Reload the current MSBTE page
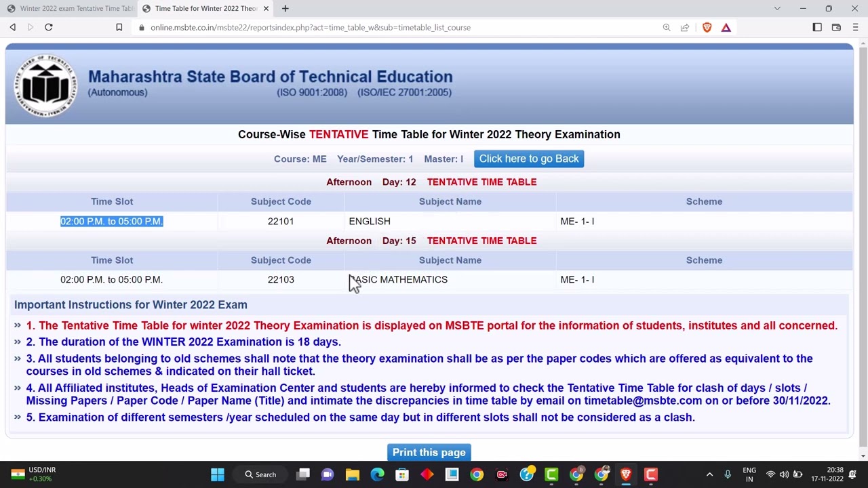868x488 pixels. tap(48, 27)
